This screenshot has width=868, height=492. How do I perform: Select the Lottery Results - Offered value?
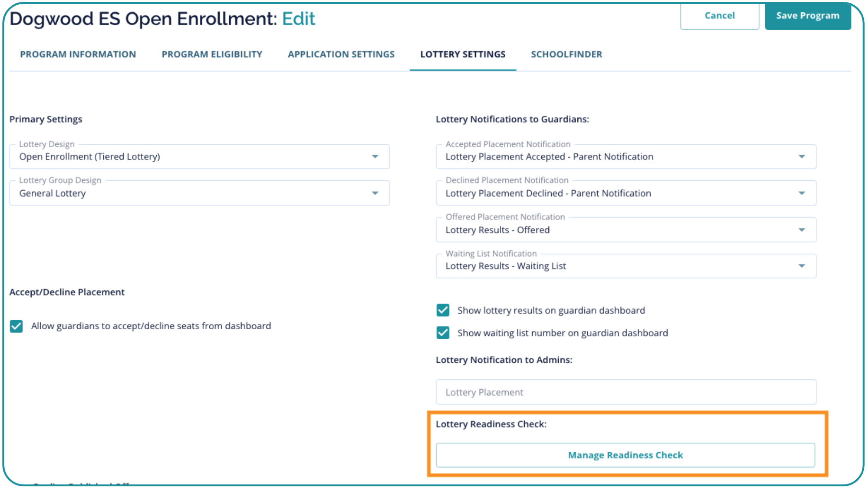497,230
